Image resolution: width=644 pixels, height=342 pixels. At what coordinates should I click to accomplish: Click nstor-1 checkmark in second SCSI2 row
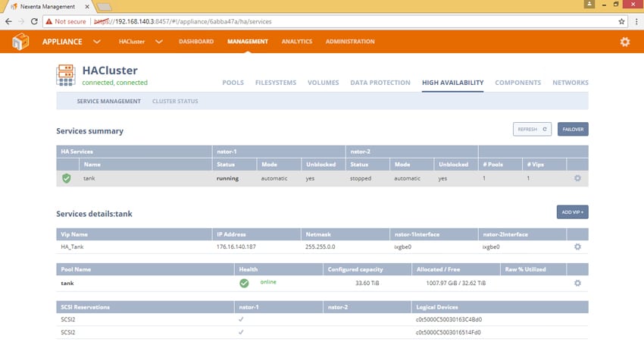(241, 331)
